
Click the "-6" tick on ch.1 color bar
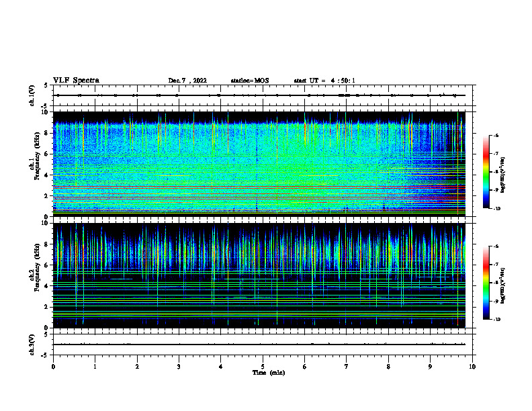pos(496,136)
